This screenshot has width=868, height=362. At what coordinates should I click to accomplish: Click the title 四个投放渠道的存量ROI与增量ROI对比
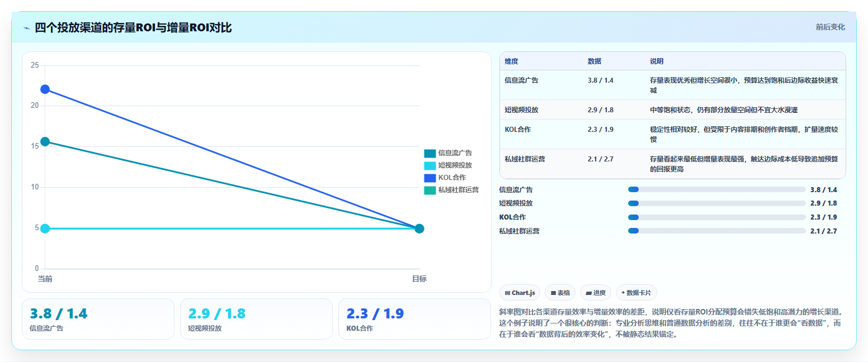tap(133, 27)
